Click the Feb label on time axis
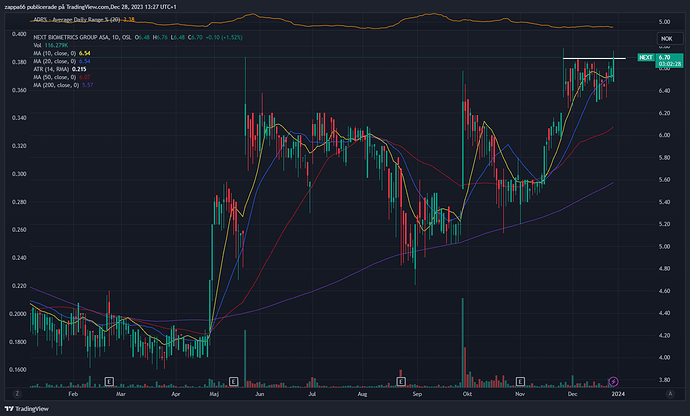Viewport: 690px width, 416px height. tap(73, 394)
